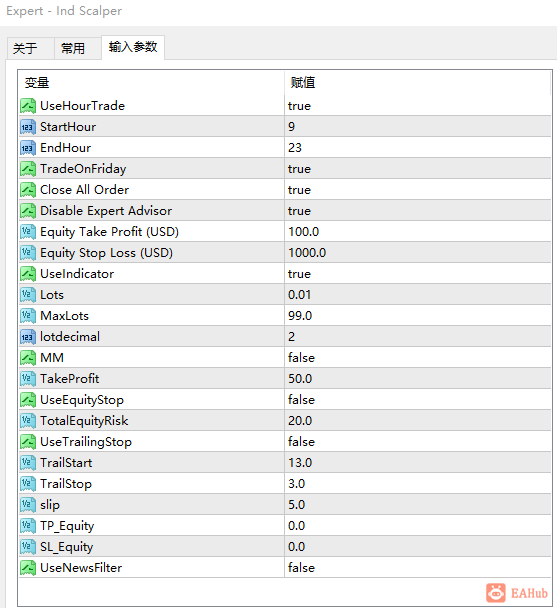Click the UseTrailingStop variable name

click(x=86, y=442)
